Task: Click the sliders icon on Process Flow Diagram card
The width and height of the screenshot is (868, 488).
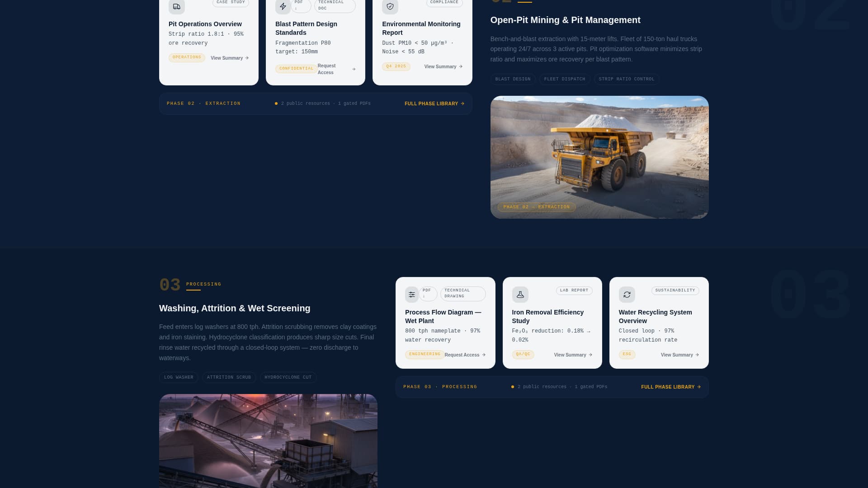Action: [x=412, y=295]
